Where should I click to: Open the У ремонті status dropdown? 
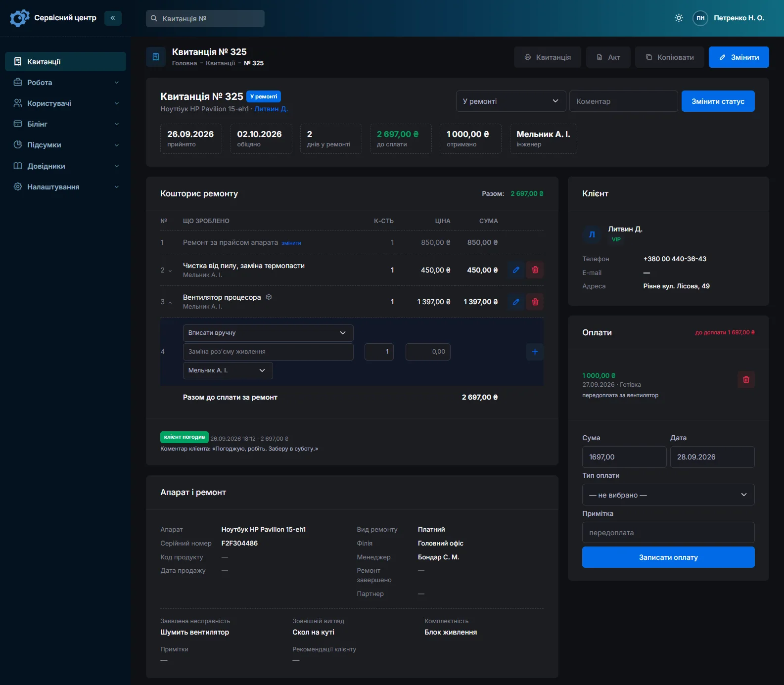(511, 101)
